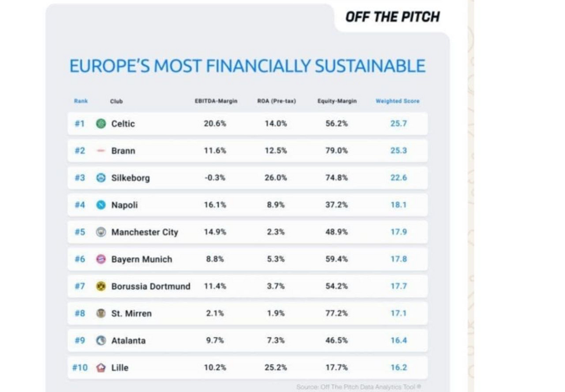Screen dimensions: 565x392
Task: Select the #10 Lille rank label
Action: point(80,368)
